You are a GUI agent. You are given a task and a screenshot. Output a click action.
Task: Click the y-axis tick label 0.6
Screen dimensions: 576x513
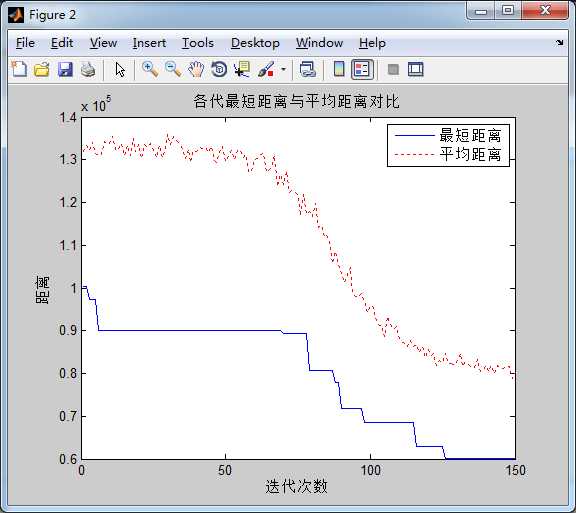pyautogui.click(x=68, y=459)
